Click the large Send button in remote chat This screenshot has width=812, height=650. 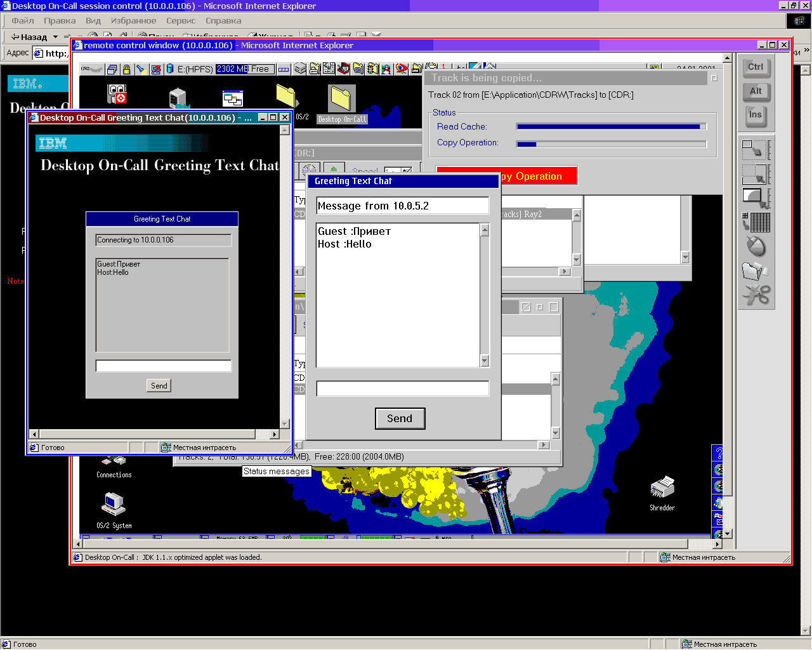tap(400, 418)
